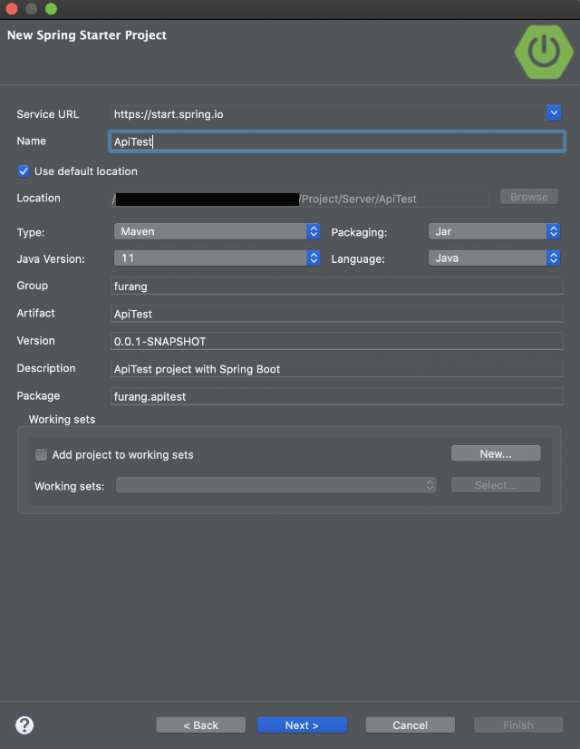Click the Name input field

[337, 141]
